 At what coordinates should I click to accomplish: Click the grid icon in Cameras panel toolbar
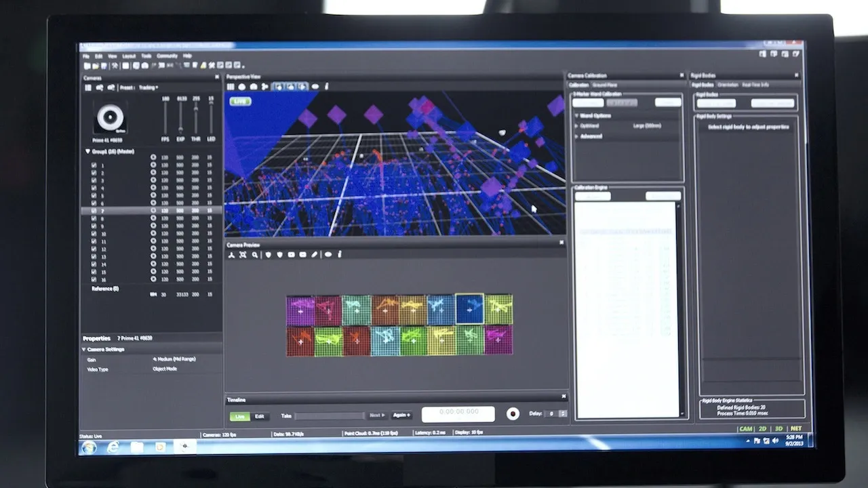(88, 87)
